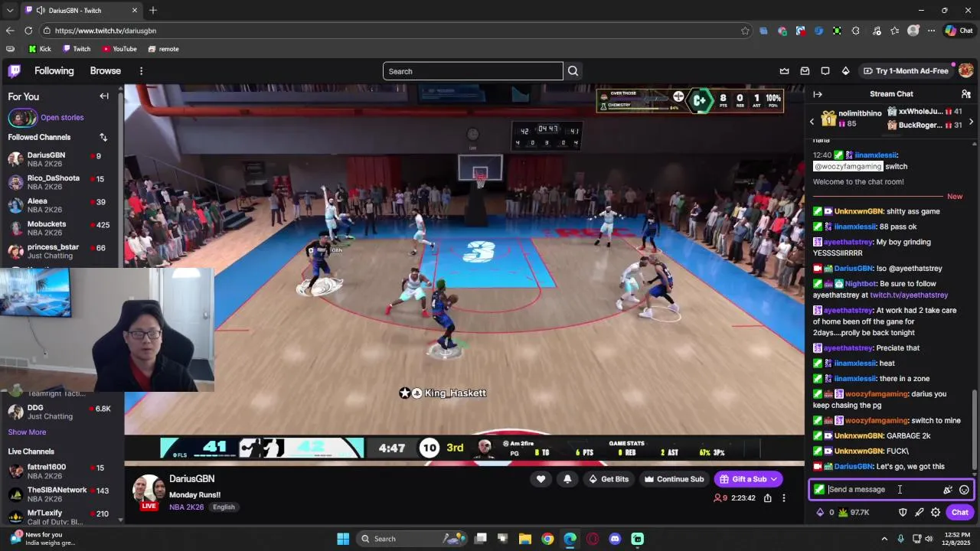The width and height of the screenshot is (980, 551).
Task: Open the NBA 2K26 category link below stream
Action: pyautogui.click(x=187, y=507)
